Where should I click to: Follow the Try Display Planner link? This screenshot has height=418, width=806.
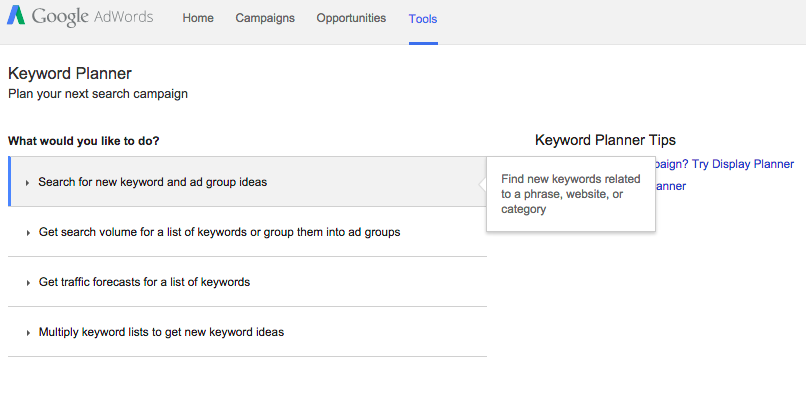coord(725,164)
